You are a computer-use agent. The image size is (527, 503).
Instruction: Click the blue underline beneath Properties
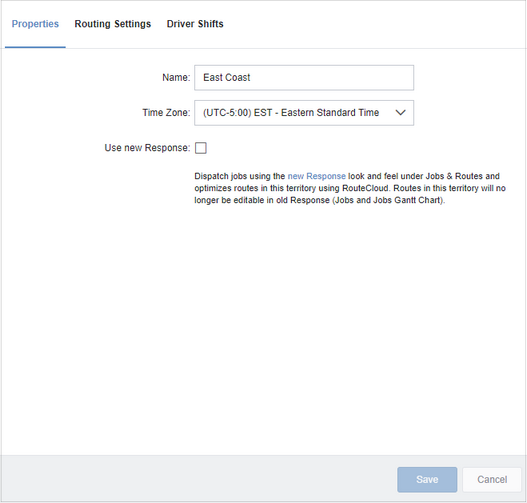click(x=35, y=47)
